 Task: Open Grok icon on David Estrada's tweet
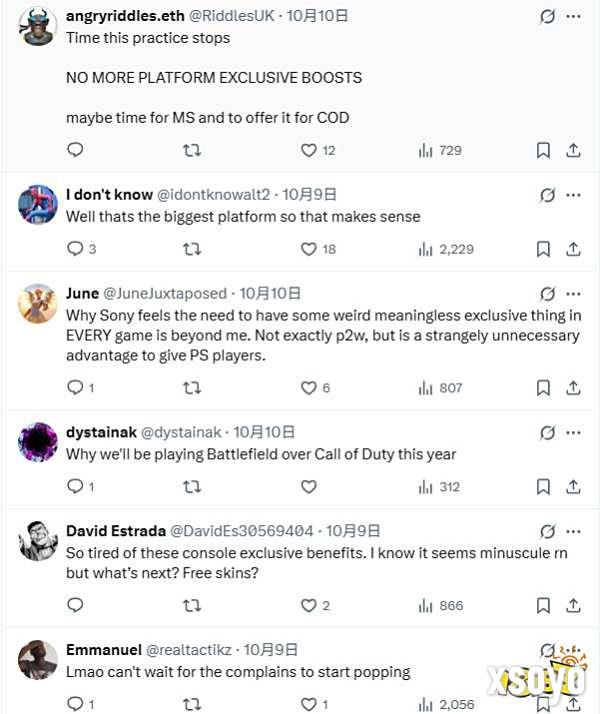pos(547,531)
